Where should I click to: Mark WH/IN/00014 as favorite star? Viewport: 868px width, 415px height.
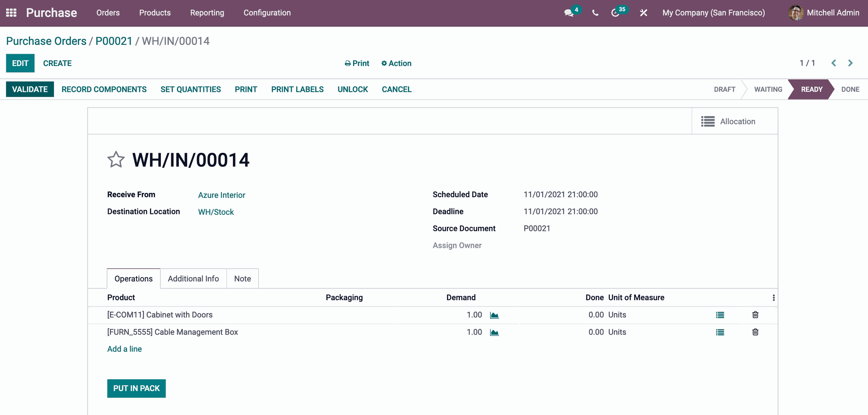point(116,160)
